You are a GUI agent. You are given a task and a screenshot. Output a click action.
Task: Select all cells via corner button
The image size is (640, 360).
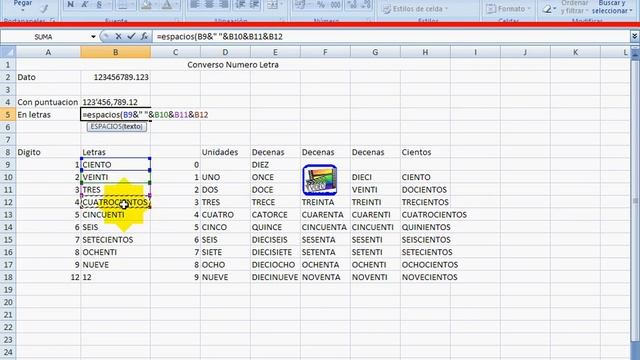point(8,52)
